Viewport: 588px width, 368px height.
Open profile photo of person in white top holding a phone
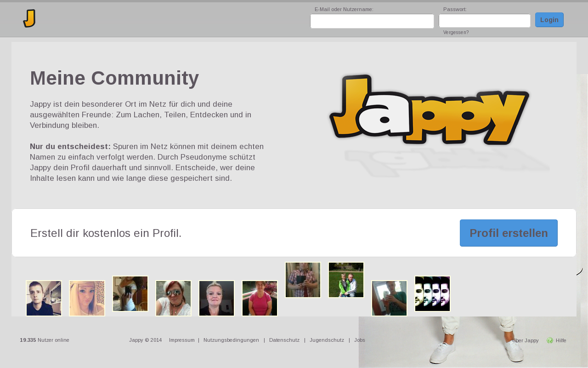pyautogui.click(x=130, y=294)
